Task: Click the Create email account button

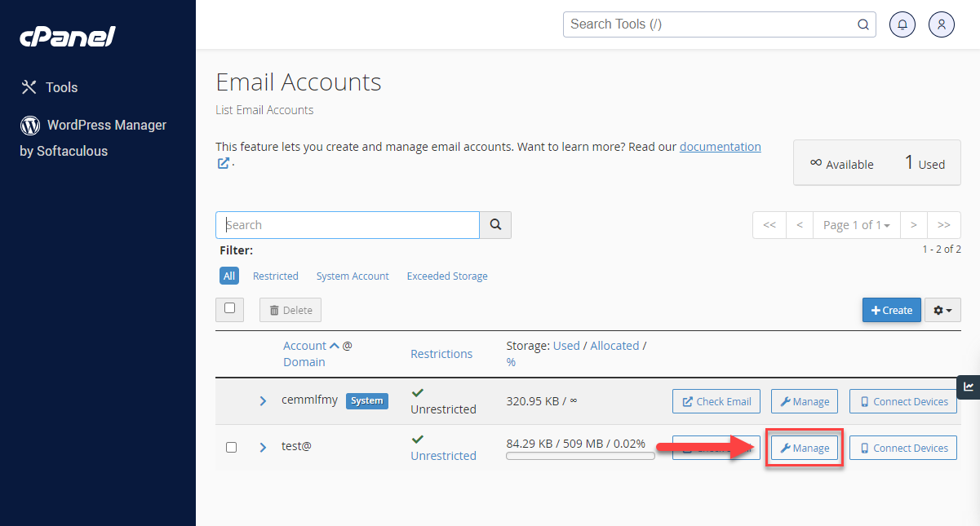Action: 891,310
